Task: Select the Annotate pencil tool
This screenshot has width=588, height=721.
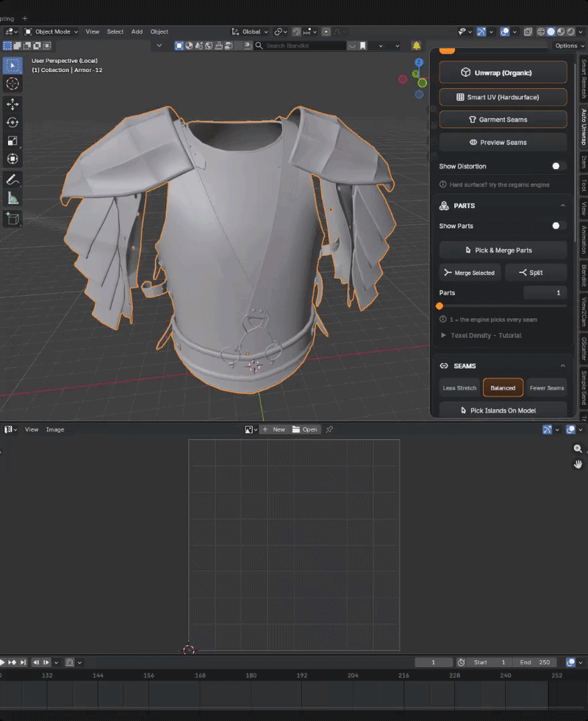Action: click(12, 180)
